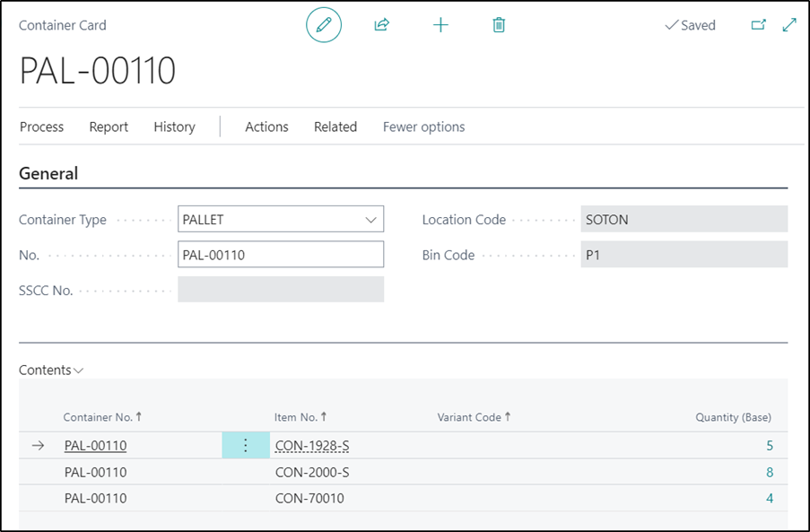Image resolution: width=810 pixels, height=532 pixels.
Task: Click the expand to full-screen arrows icon
Action: (x=789, y=25)
